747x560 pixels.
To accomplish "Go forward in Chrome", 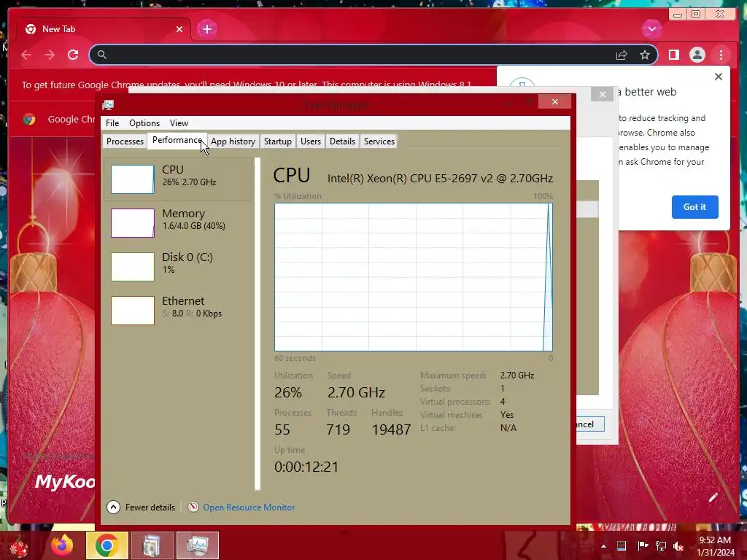I will [x=50, y=55].
